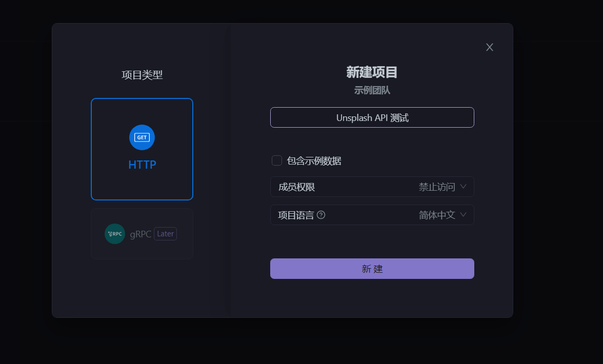Click the help icon beside 项目语言
The image size is (603, 364).
coord(321,215)
